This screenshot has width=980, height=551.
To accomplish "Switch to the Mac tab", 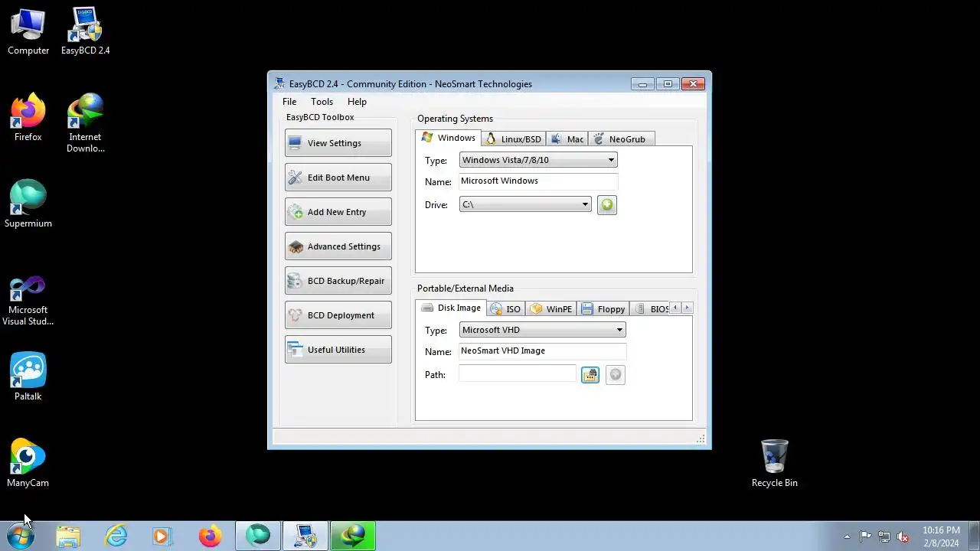I will coord(567,139).
